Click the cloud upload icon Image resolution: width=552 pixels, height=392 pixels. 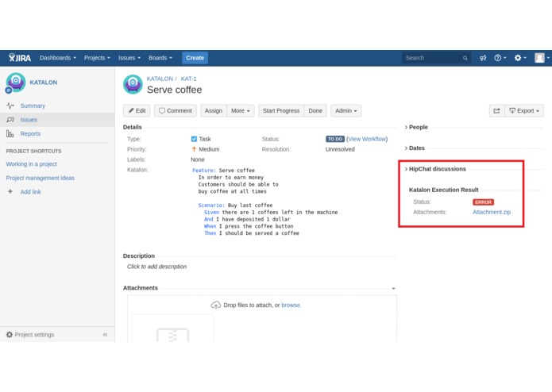click(215, 306)
